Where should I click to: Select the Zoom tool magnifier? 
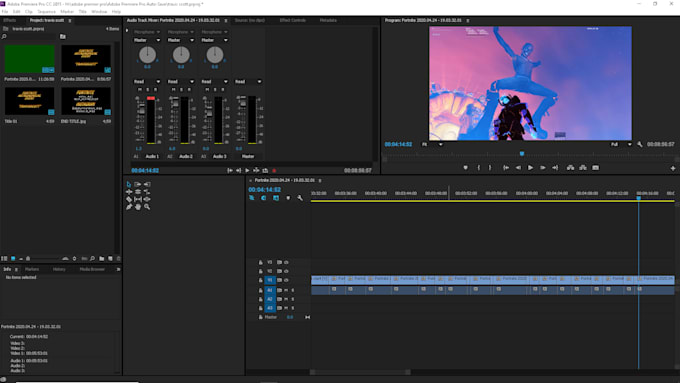pos(147,207)
